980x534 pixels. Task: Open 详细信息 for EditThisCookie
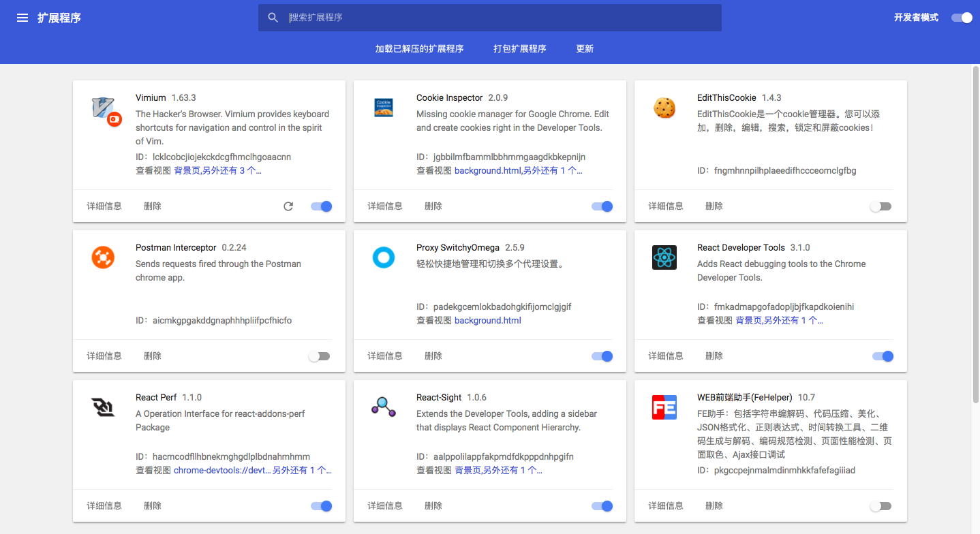(x=666, y=206)
